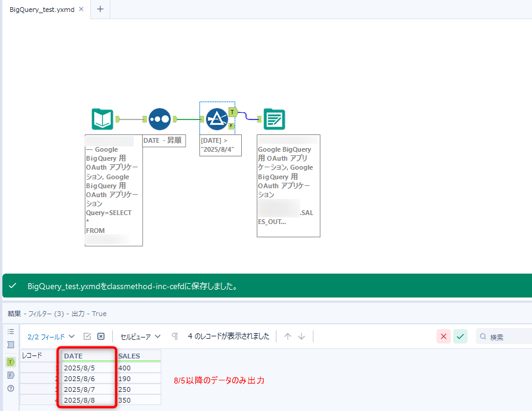
Task: Toggle the red X data quality filter
Action: pyautogui.click(x=443, y=336)
